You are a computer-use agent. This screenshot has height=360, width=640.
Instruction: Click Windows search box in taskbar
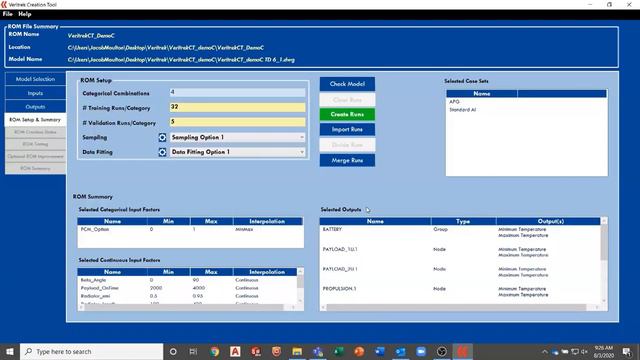pos(91,351)
